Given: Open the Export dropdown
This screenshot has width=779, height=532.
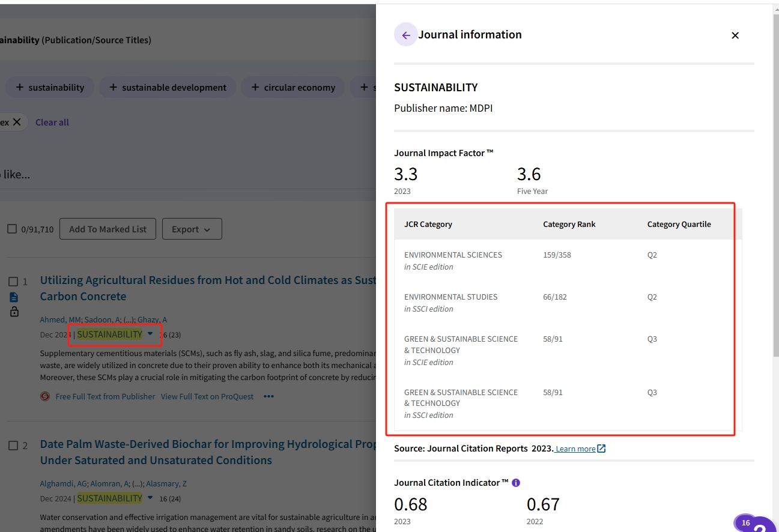Looking at the screenshot, I should pos(192,229).
